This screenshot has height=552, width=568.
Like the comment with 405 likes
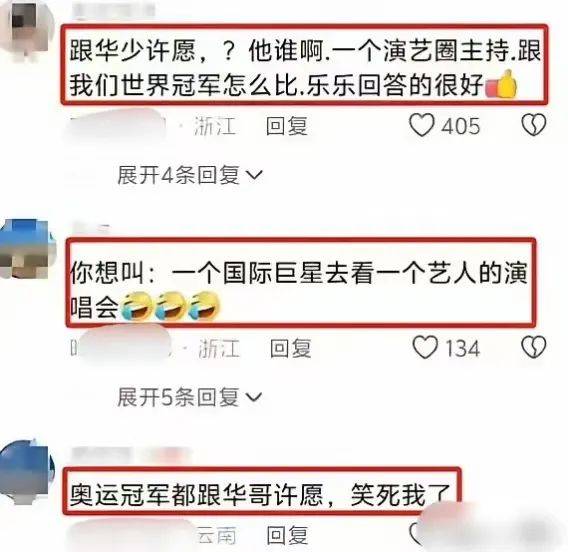point(422,125)
